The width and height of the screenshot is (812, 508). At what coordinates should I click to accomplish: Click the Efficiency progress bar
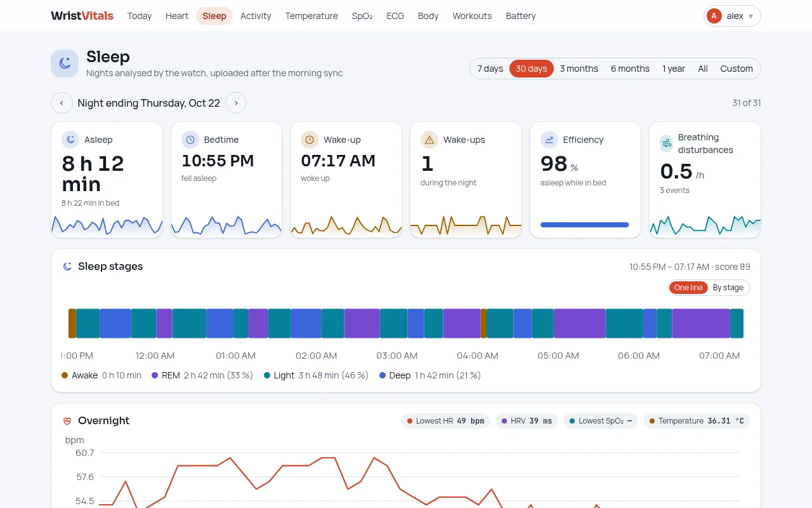pos(584,225)
